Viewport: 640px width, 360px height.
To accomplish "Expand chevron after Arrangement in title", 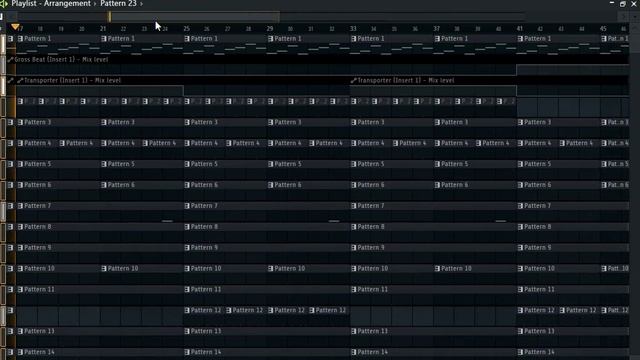I will pos(95,4).
